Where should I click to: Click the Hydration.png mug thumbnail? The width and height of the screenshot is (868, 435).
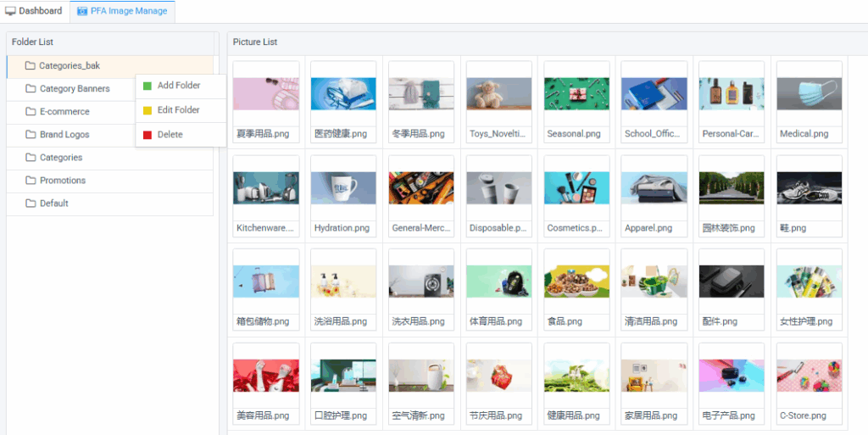coord(343,188)
